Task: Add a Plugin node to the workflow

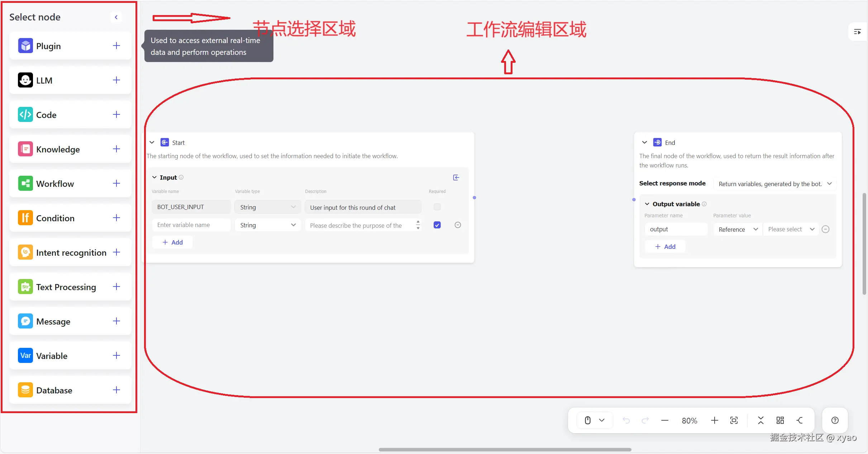Action: pos(116,46)
